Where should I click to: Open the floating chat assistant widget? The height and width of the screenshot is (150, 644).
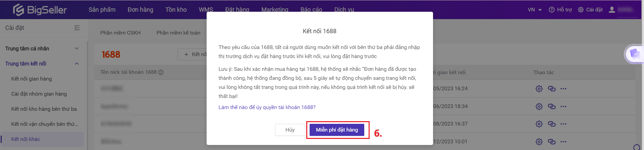click(x=635, y=54)
